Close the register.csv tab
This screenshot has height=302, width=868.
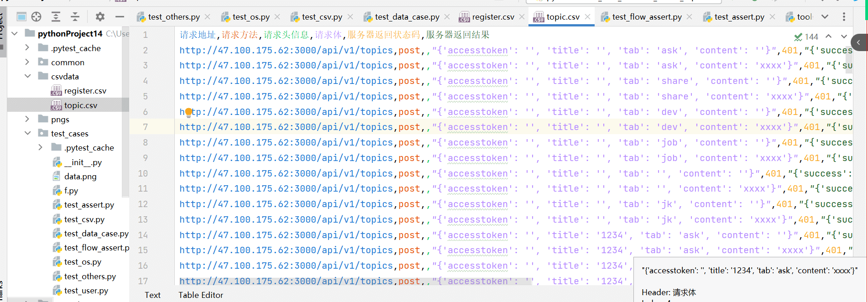tap(522, 17)
